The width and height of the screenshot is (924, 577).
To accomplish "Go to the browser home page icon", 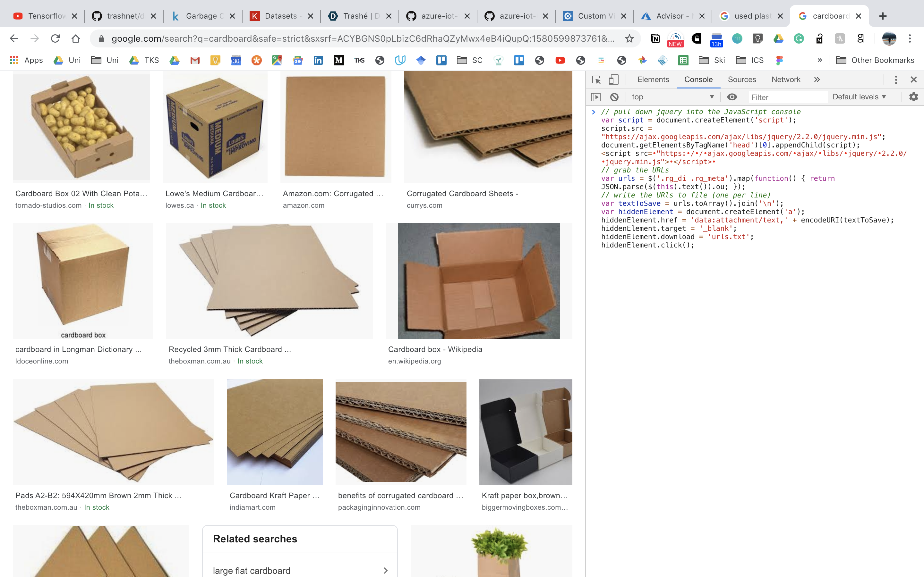I will point(76,38).
